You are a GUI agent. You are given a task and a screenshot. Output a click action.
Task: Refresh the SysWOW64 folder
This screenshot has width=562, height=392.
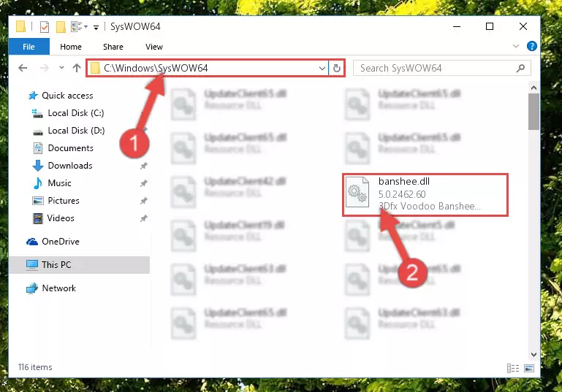[337, 68]
